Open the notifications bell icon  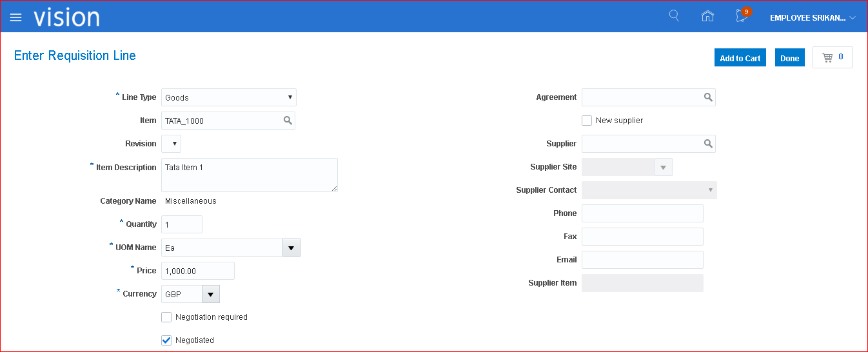coord(742,17)
